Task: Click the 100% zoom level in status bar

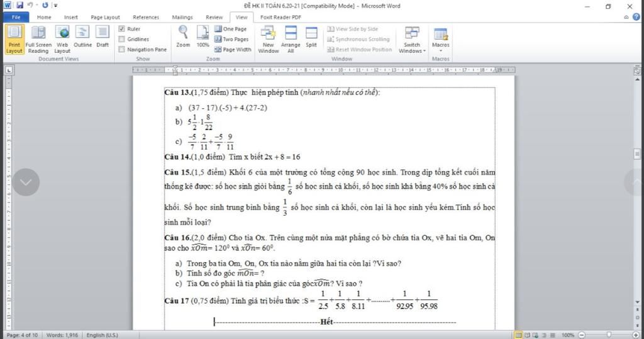Action: (568, 335)
